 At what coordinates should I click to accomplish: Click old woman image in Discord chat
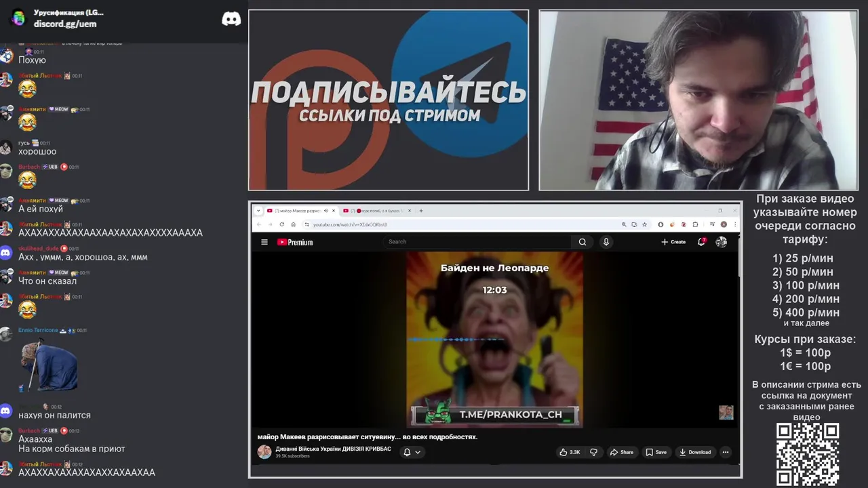pos(49,366)
